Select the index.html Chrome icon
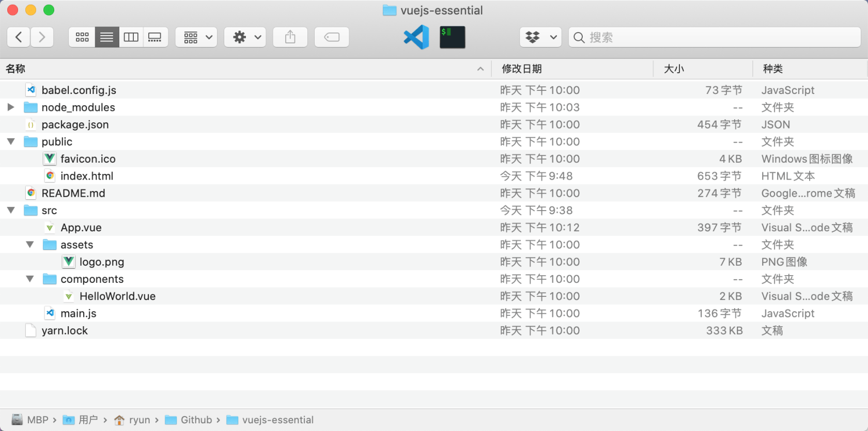The image size is (868, 431). tap(50, 176)
